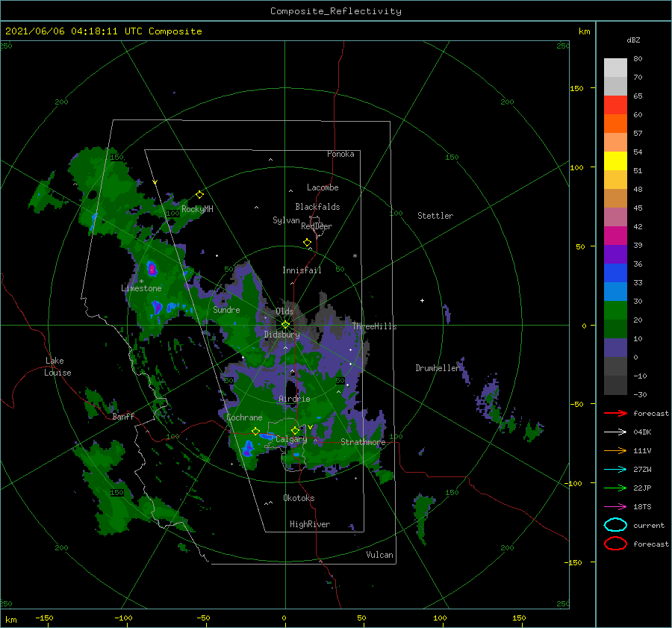The width and height of the screenshot is (672, 628).
Task: Pick the purple 36 dBZ legend swatch
Action: pyautogui.click(x=615, y=254)
